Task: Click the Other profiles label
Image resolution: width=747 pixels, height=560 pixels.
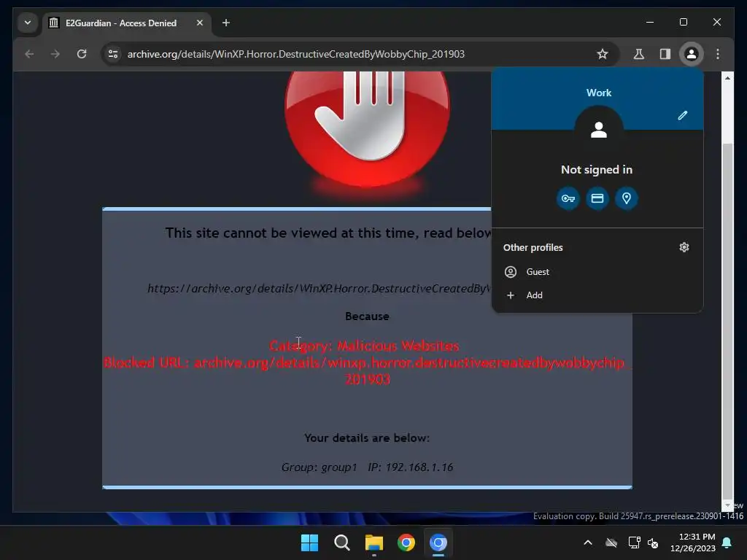Action: 533,248
